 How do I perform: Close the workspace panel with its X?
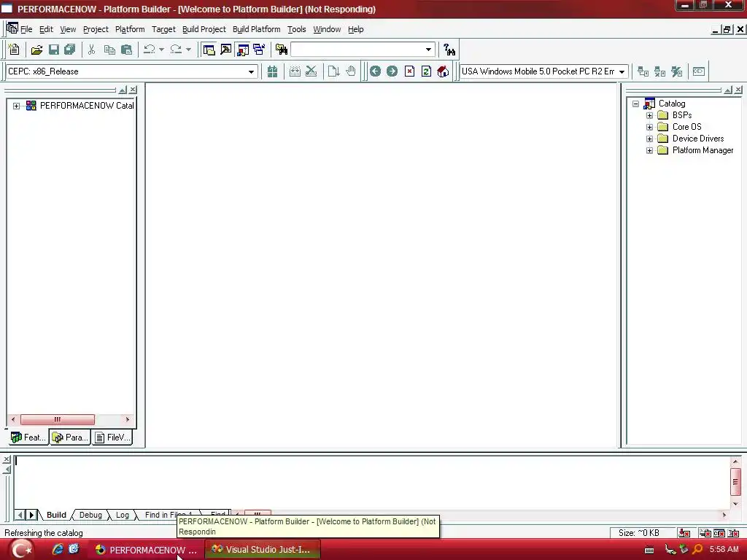(x=133, y=90)
